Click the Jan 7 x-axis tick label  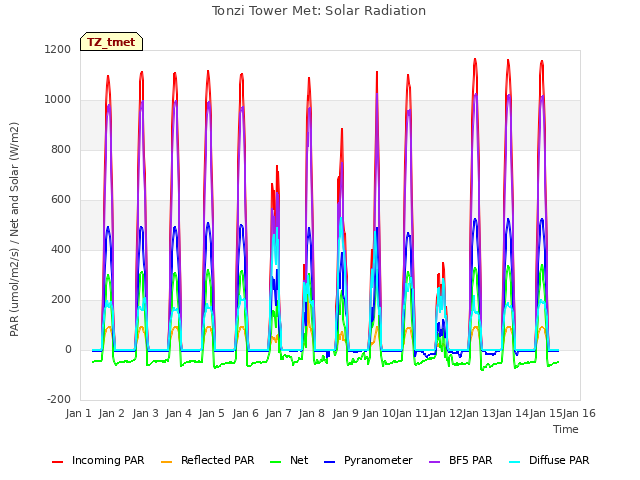coord(278,413)
